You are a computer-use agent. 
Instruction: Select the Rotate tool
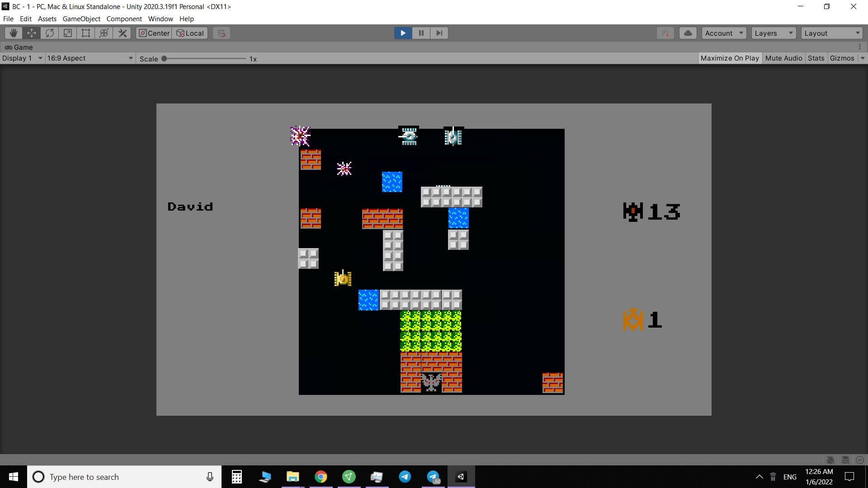50,33
